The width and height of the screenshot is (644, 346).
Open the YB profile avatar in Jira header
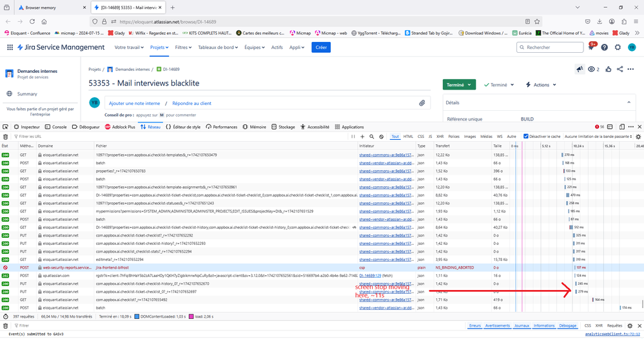pos(632,47)
